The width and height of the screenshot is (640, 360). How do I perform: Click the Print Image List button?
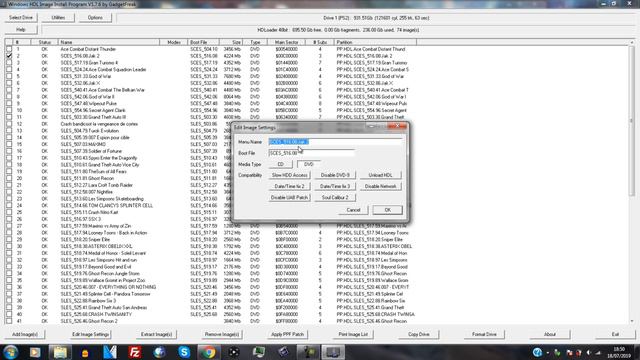[x=353, y=334]
